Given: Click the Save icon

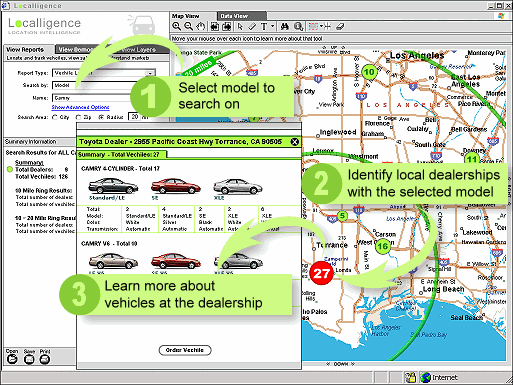Looking at the screenshot, I should 29,359.
